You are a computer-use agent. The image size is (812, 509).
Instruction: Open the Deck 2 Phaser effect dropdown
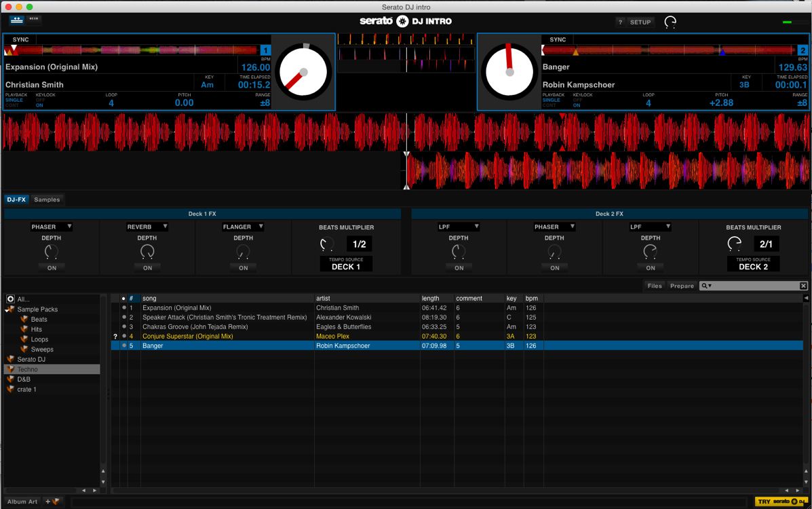pyautogui.click(x=554, y=227)
